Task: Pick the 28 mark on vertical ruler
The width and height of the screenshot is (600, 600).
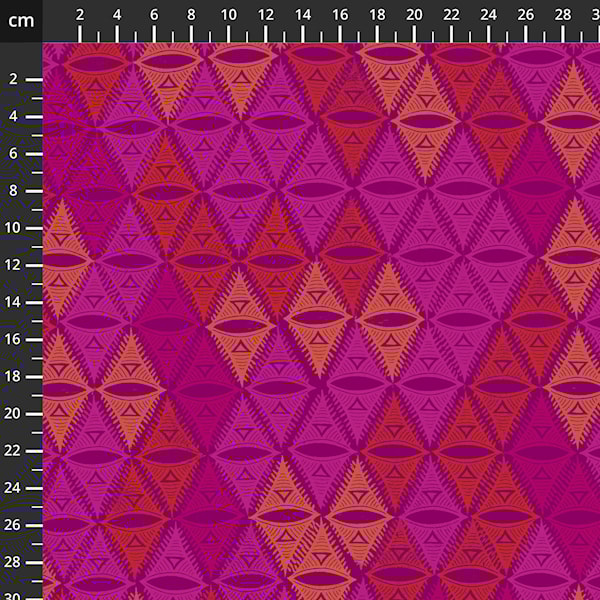Action: click(x=15, y=562)
